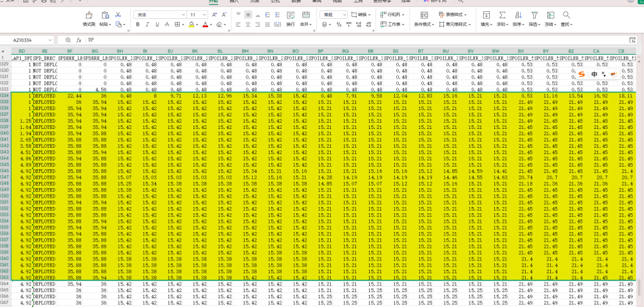Apply thousands separator style
The width and height of the screenshot is (644, 307).
coord(348,25)
